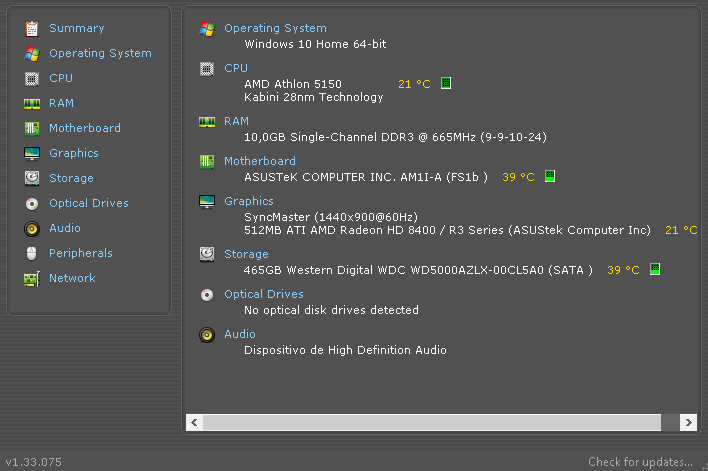Click 'No optical disk drives detected' text
This screenshot has width=708, height=471.
pyautogui.click(x=331, y=310)
